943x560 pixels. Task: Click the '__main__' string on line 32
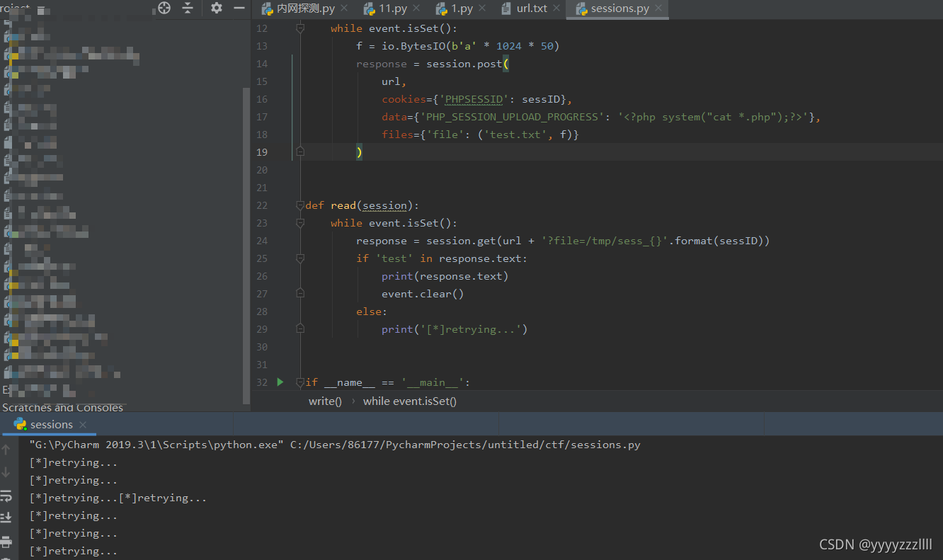pos(433,382)
